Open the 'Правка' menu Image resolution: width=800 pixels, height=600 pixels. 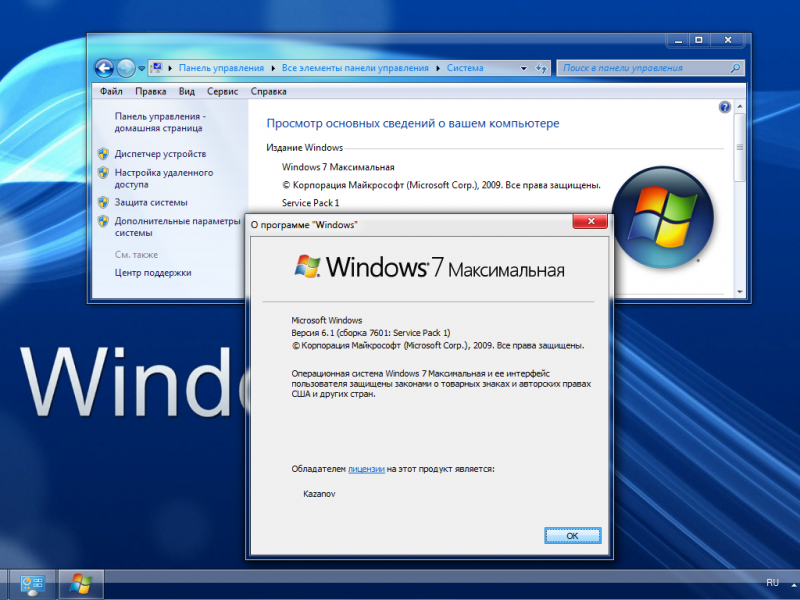coord(151,91)
